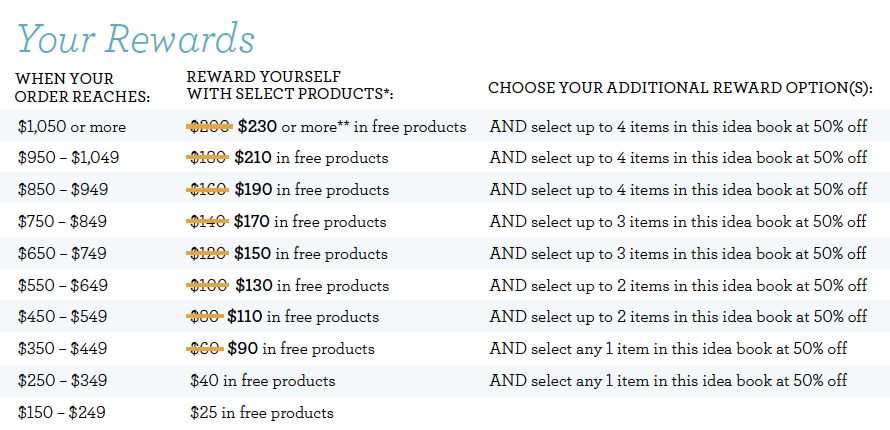890x430 pixels.
Task: Select the $250 – $349 order range
Action: point(62,380)
